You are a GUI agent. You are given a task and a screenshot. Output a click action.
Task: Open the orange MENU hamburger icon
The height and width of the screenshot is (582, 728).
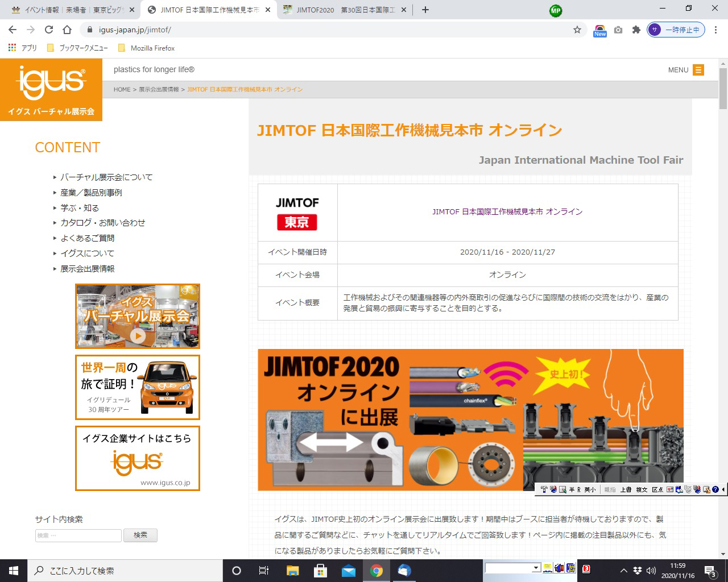(x=698, y=70)
